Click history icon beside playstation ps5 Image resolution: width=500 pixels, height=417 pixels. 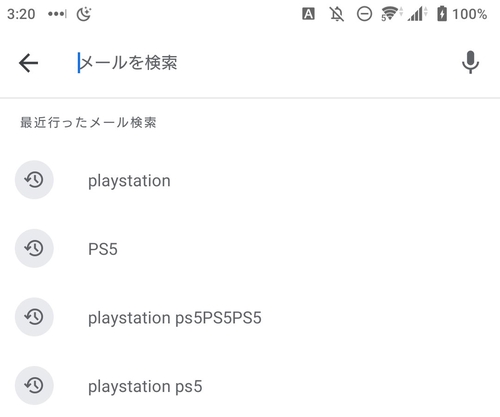[x=34, y=386]
